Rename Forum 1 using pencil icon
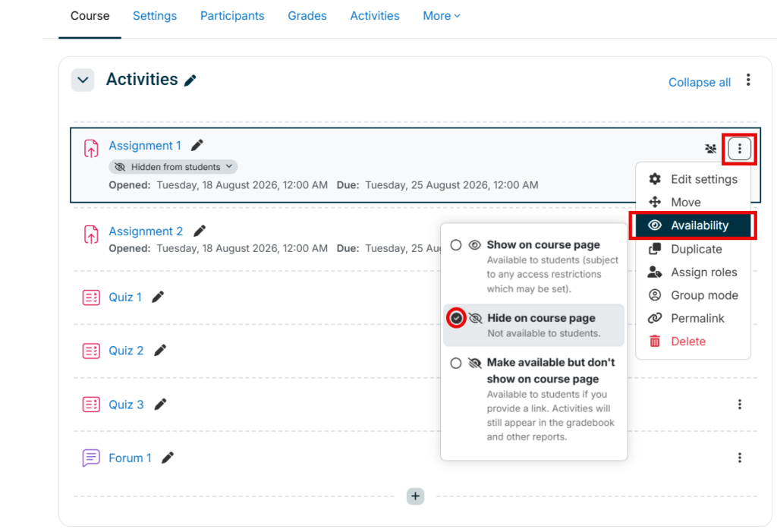Viewport: 777px width, 532px height. coord(168,458)
